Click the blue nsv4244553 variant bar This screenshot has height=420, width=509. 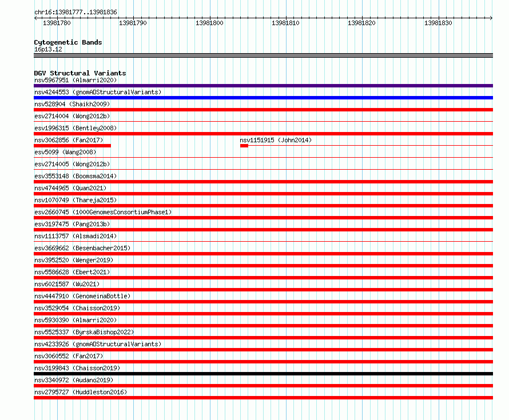[263, 98]
